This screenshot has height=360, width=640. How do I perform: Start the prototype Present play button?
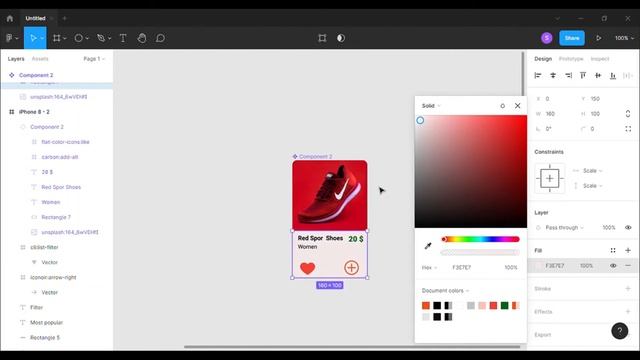pyautogui.click(x=598, y=38)
